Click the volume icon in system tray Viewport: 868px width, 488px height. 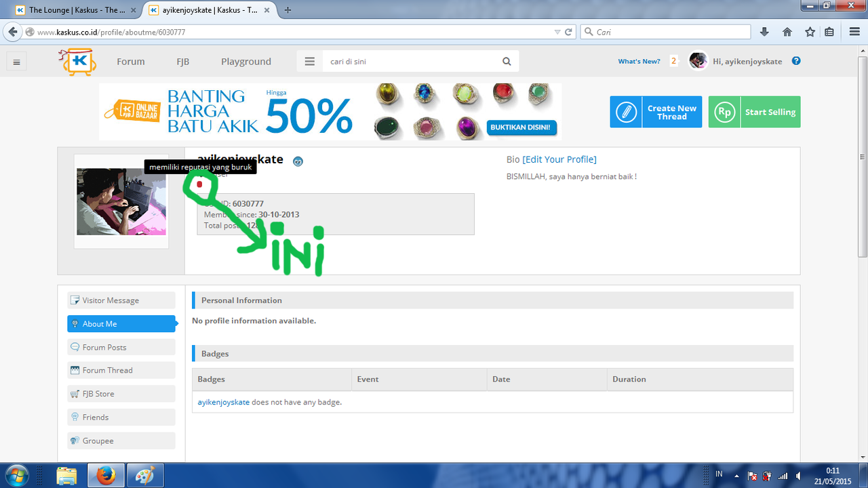click(x=800, y=476)
